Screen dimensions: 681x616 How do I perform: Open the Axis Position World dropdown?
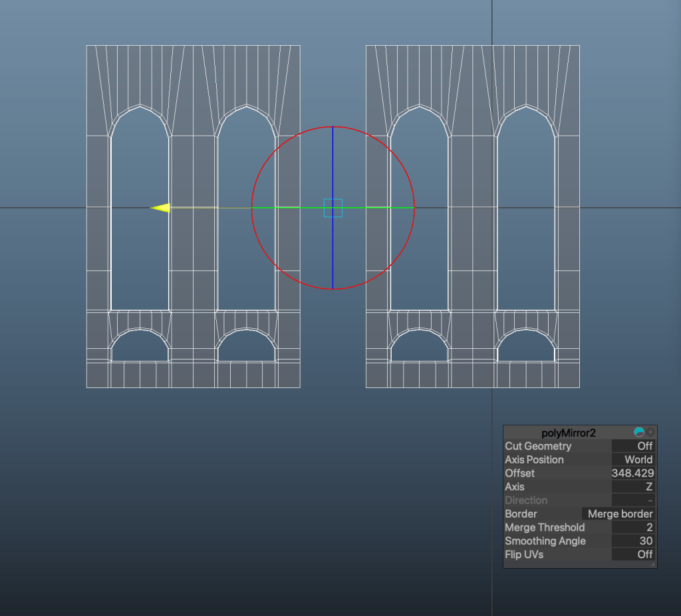pos(633,460)
